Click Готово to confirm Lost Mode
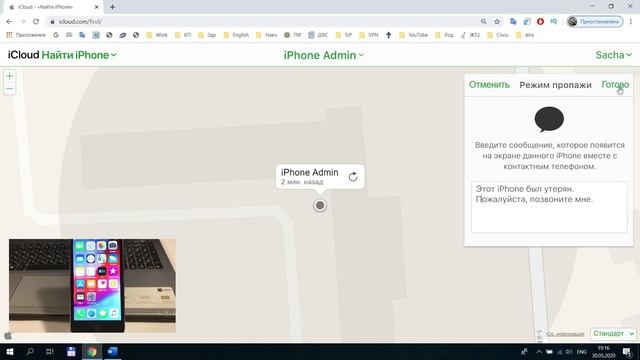 [615, 84]
